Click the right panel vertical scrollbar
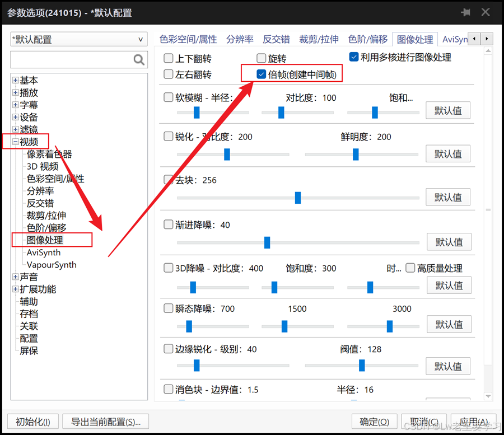Image resolution: width=504 pixels, height=435 pixels. pyautogui.click(x=488, y=223)
